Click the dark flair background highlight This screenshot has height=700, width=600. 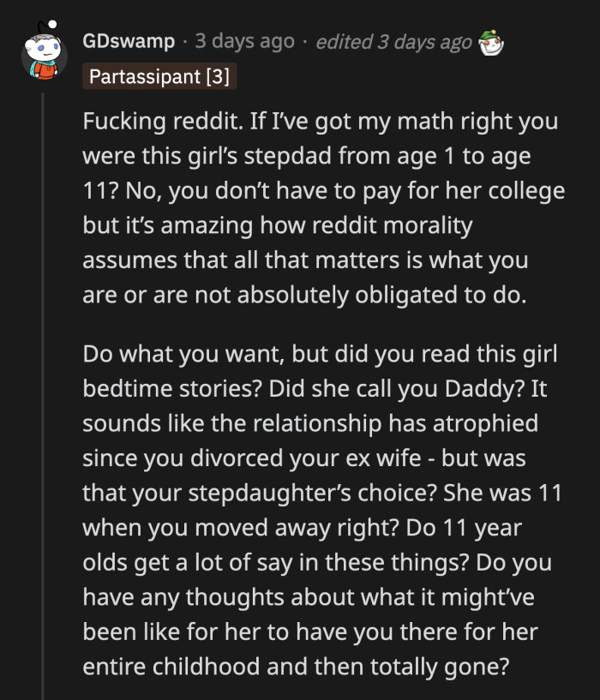pyautogui.click(x=160, y=76)
